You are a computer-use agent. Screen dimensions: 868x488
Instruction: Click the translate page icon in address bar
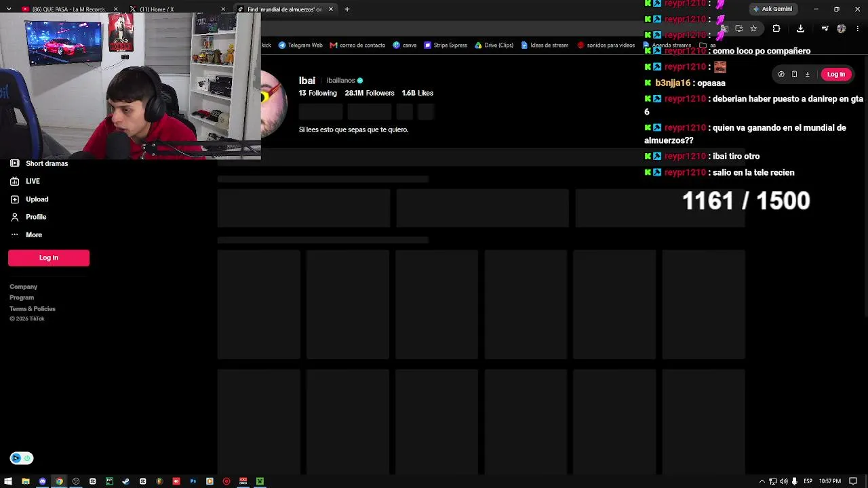(724, 28)
